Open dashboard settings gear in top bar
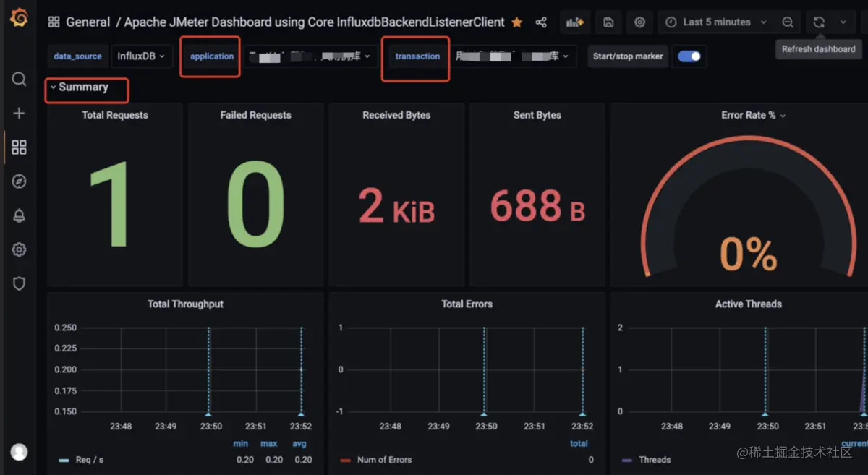This screenshot has height=475, width=868. click(x=640, y=22)
